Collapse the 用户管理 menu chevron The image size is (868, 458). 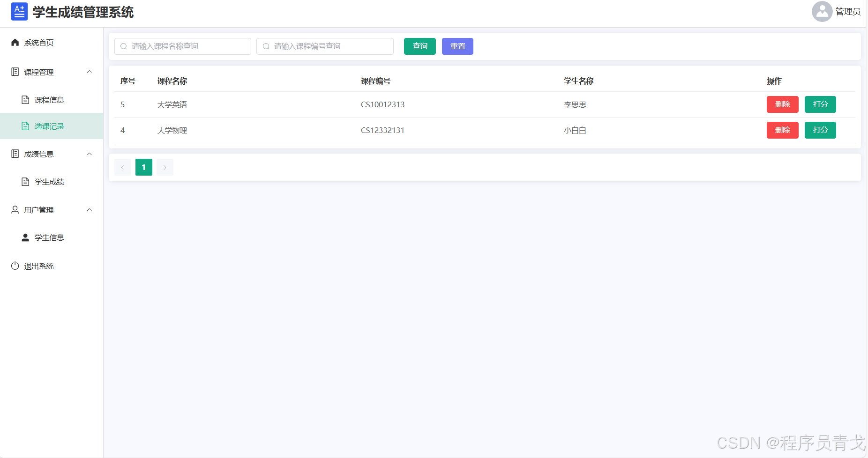(90, 210)
